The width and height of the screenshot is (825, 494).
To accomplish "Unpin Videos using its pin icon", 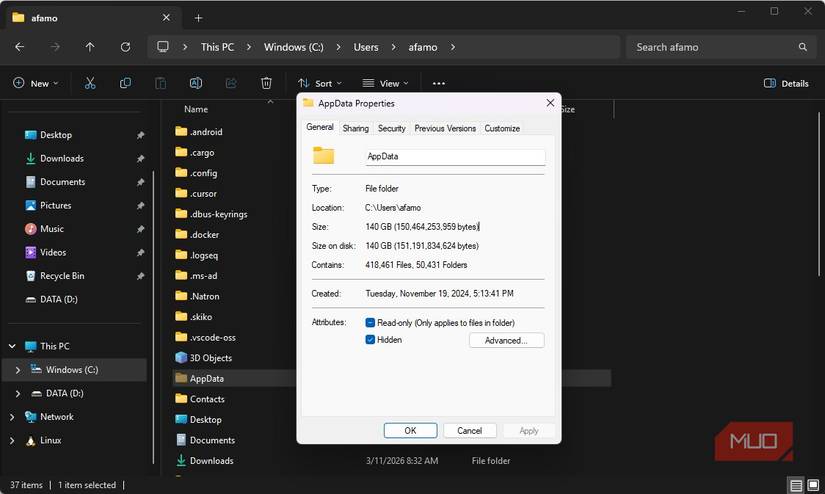I will (140, 253).
